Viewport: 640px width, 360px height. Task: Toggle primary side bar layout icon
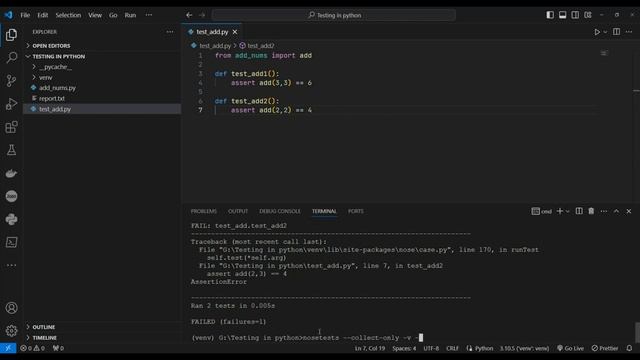tap(550, 15)
